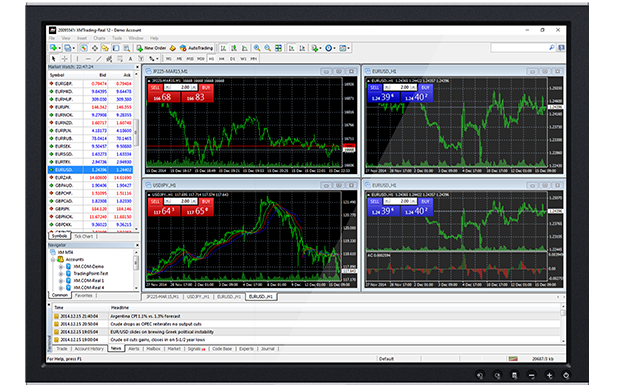
Task: Select the trendline drawing tool
Action: tap(99, 59)
